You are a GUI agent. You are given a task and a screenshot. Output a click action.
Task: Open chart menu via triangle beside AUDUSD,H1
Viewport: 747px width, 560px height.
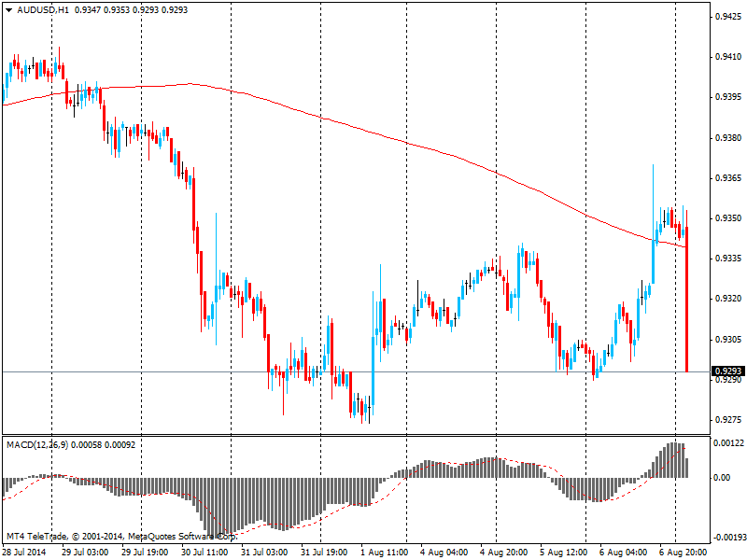tap(9, 10)
